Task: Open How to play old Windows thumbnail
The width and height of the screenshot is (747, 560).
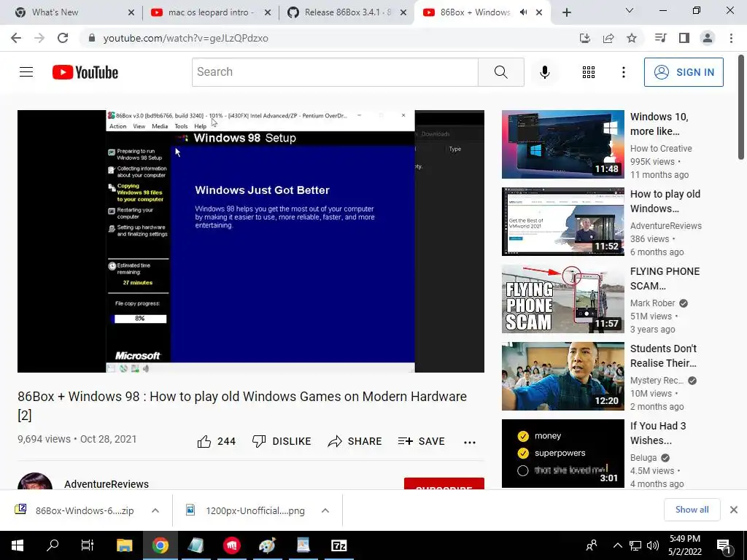Action: [x=562, y=222]
